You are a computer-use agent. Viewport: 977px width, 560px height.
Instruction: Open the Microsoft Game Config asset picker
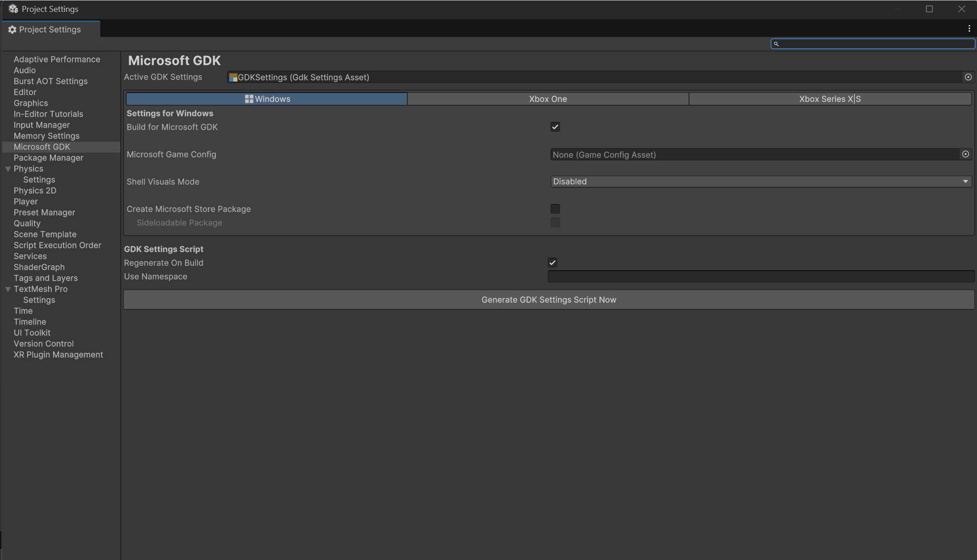tap(966, 154)
